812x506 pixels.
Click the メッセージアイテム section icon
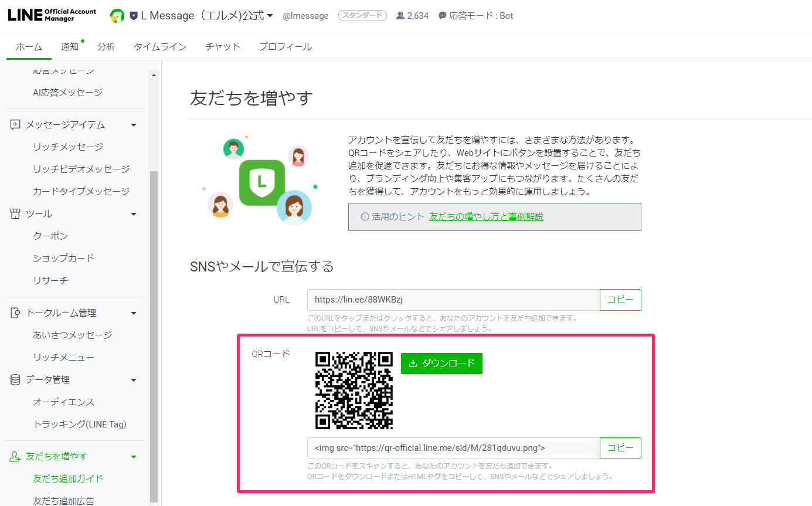15,125
